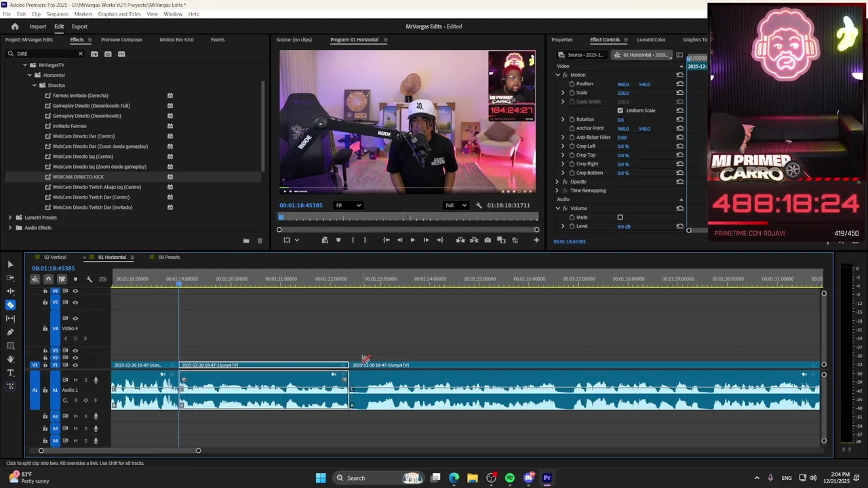The image size is (868, 488).
Task: Toggle track output eye for V1
Action: coord(75,365)
